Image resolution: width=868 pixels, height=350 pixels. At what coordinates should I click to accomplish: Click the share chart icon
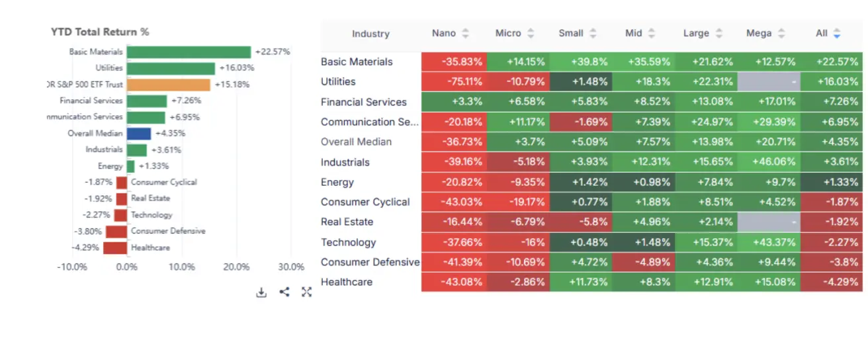284,292
